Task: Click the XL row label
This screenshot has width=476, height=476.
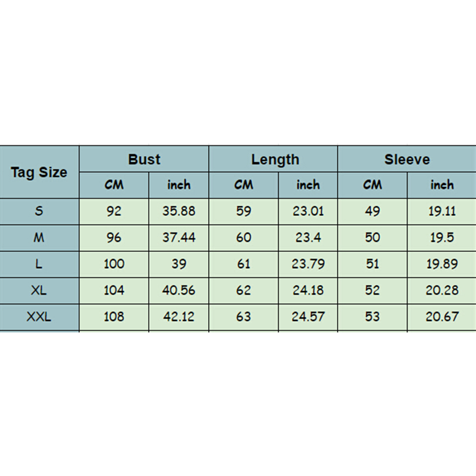Action: (39, 290)
